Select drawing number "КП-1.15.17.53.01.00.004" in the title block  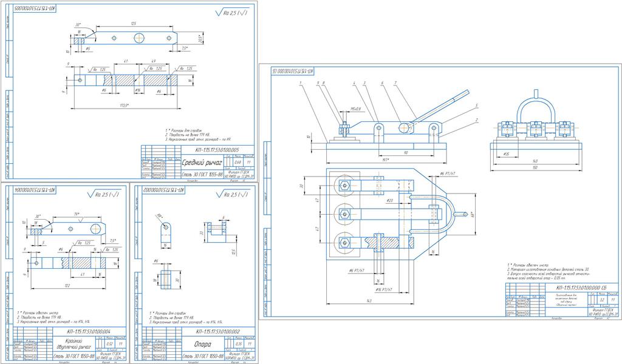(x=89, y=332)
